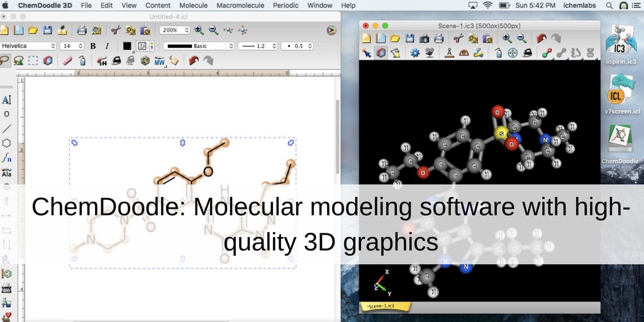Zoom in within Scene-1 window toolbar

[x=508, y=38]
